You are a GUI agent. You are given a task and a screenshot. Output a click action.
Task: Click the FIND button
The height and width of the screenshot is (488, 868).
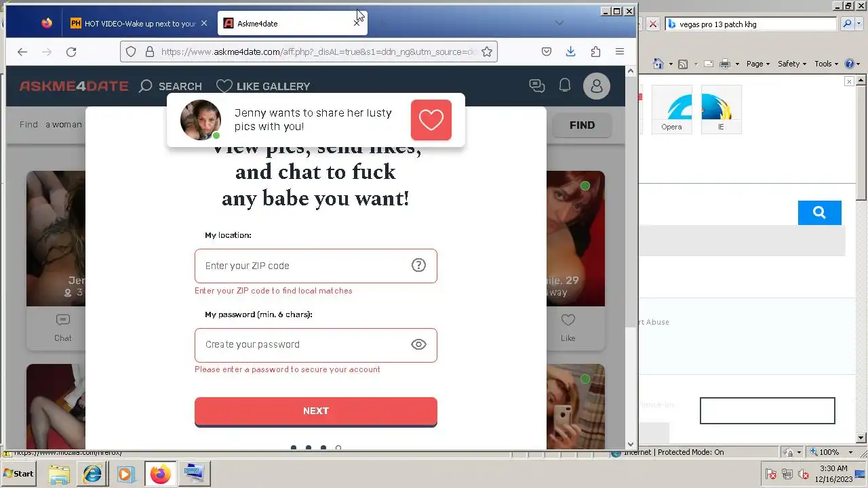(x=582, y=125)
